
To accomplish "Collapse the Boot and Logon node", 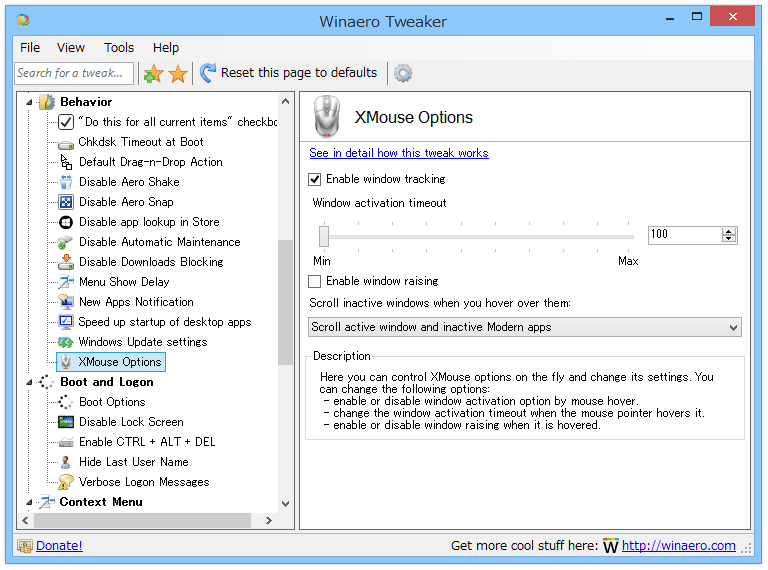I will 29,382.
